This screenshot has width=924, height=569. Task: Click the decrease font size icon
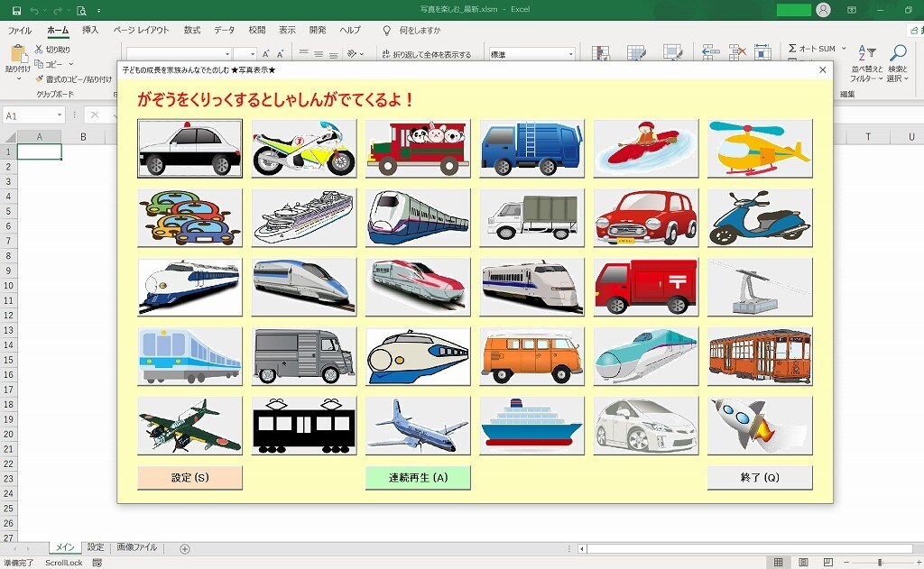[x=281, y=54]
